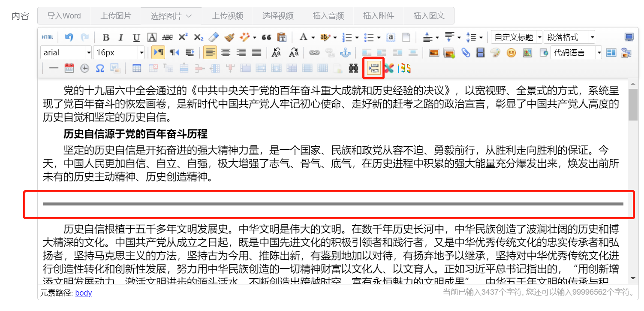Insert an emoji via the smiley icon
Viewport: 644px width, 311px height.
[x=511, y=52]
